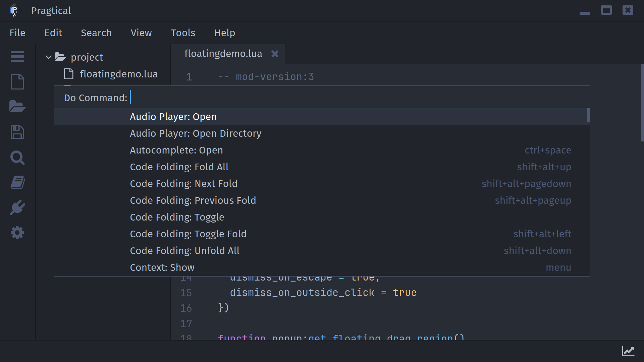Click the 'true' value on line 15
This screenshot has width=644, height=362.
point(405,293)
